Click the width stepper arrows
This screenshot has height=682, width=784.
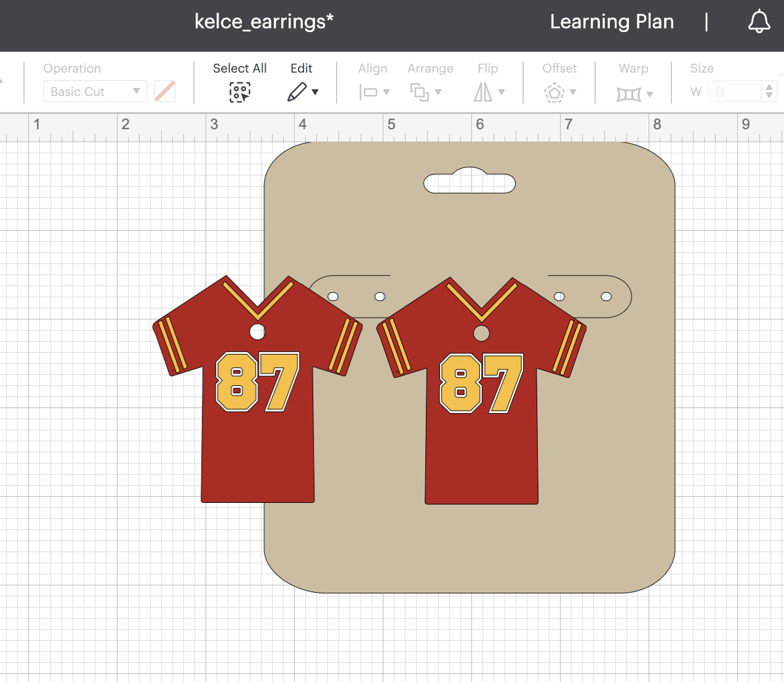click(769, 92)
